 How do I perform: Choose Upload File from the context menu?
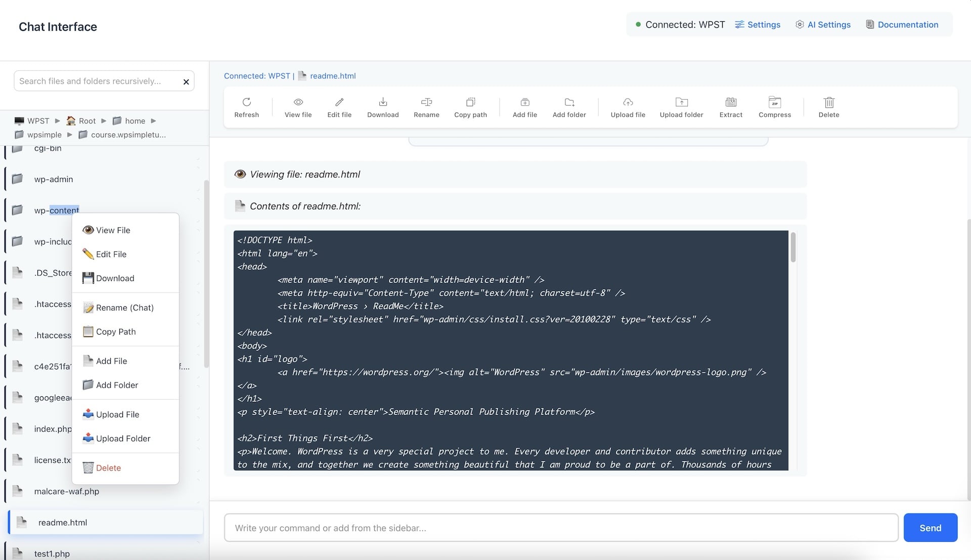point(125,414)
